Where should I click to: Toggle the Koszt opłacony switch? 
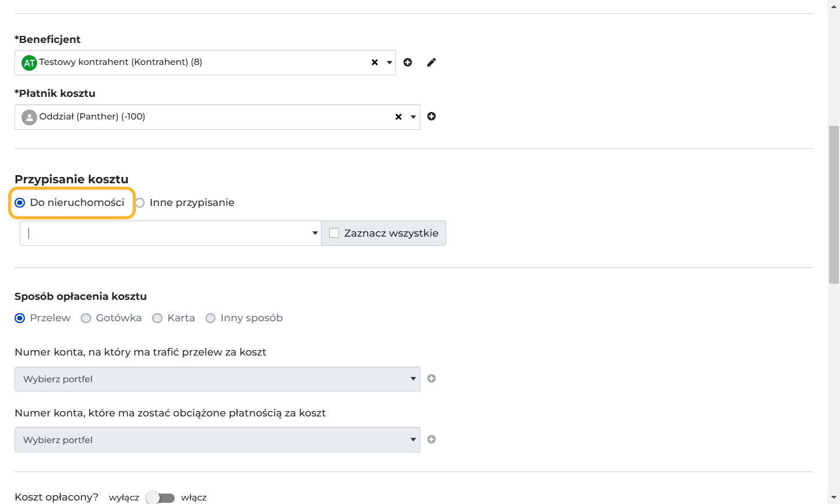(160, 498)
